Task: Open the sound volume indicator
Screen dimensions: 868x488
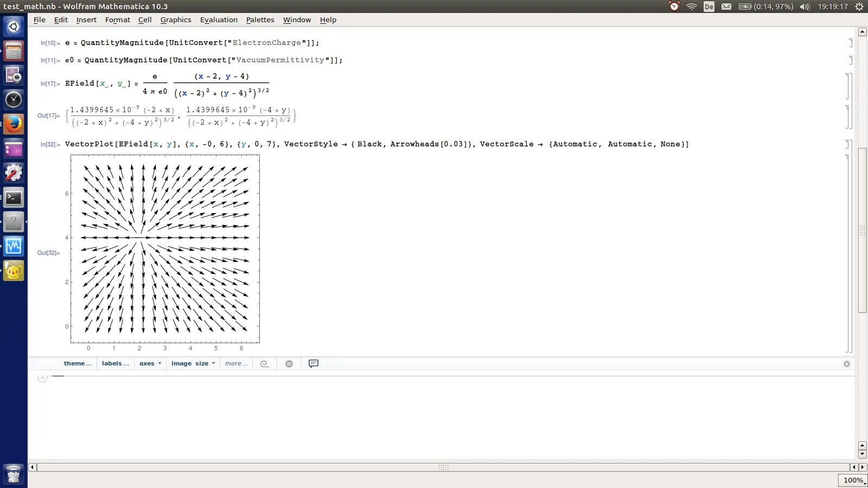Action: (x=805, y=7)
